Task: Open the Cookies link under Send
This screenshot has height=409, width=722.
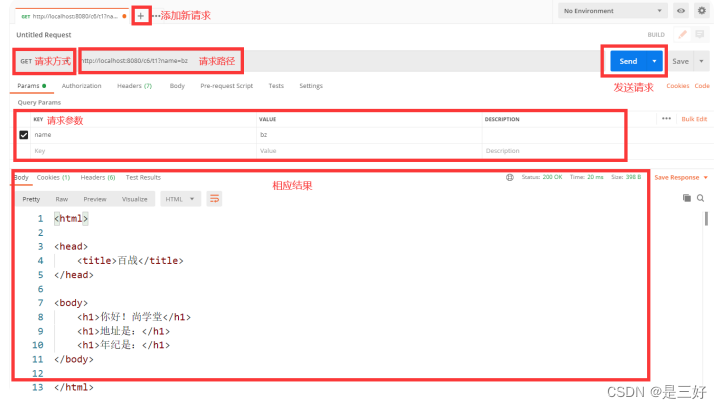Action: point(677,86)
